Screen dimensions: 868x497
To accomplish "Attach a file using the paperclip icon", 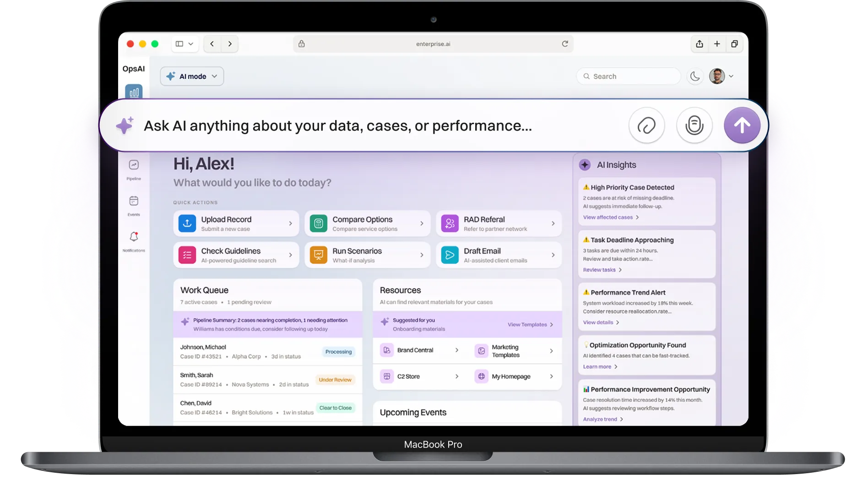I will [647, 125].
